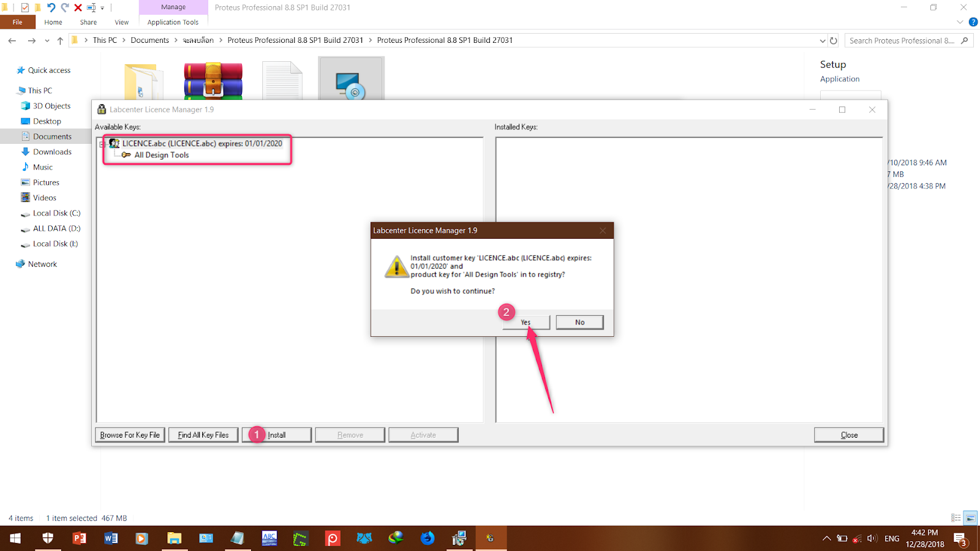Open Videos in navigation pane
This screenshot has width=980, height=551.
(44, 198)
